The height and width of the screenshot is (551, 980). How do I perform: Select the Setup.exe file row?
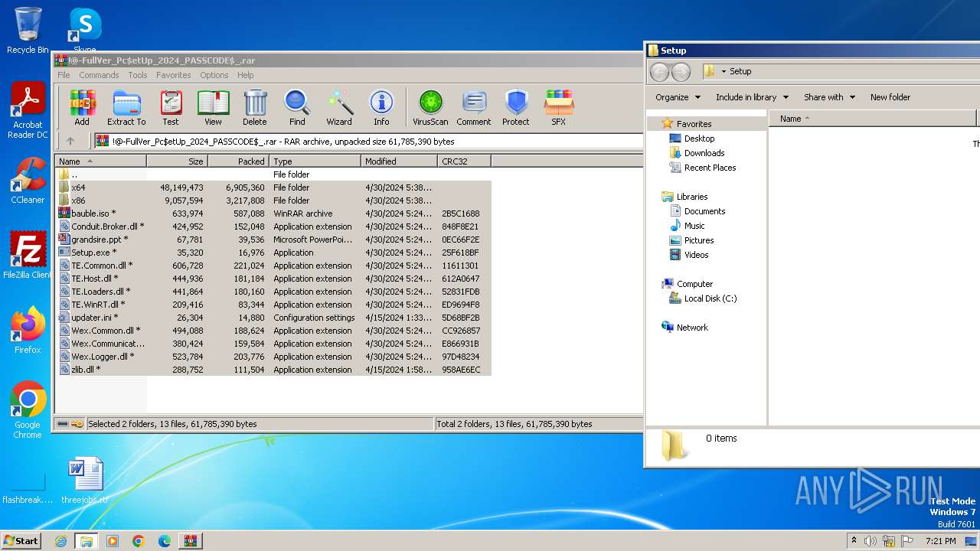(x=273, y=253)
